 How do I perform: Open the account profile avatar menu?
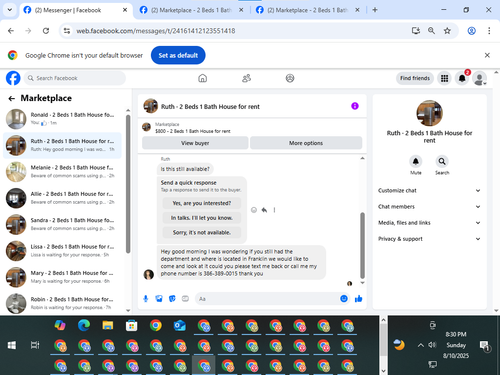480,79
